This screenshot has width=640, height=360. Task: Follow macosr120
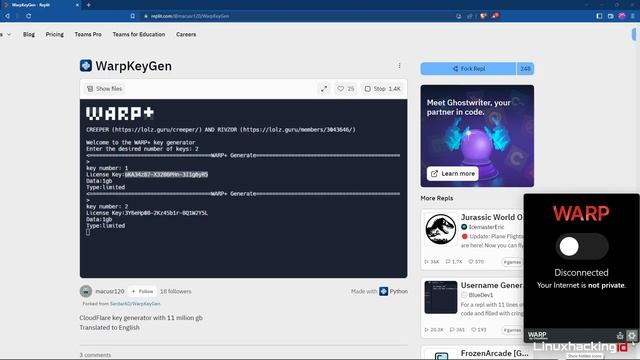point(142,291)
